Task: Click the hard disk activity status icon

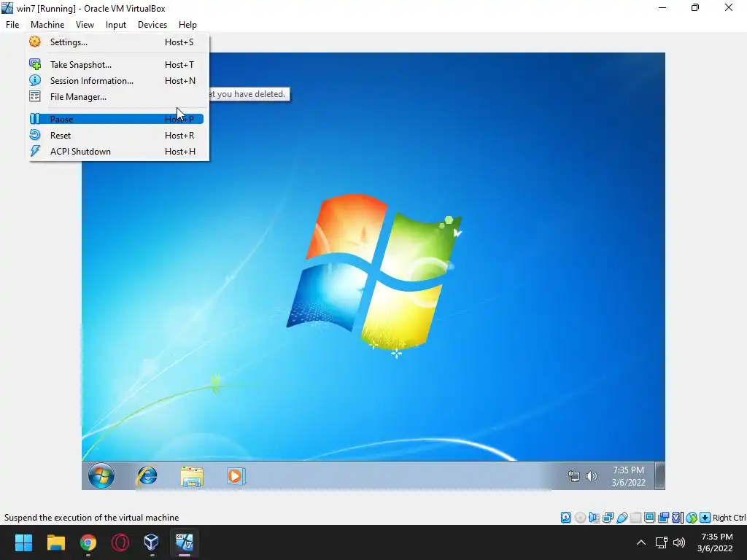Action: coord(565,518)
